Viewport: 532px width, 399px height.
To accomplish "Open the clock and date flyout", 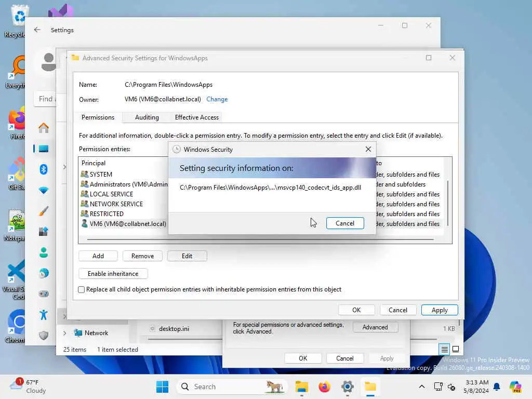I will [476, 387].
